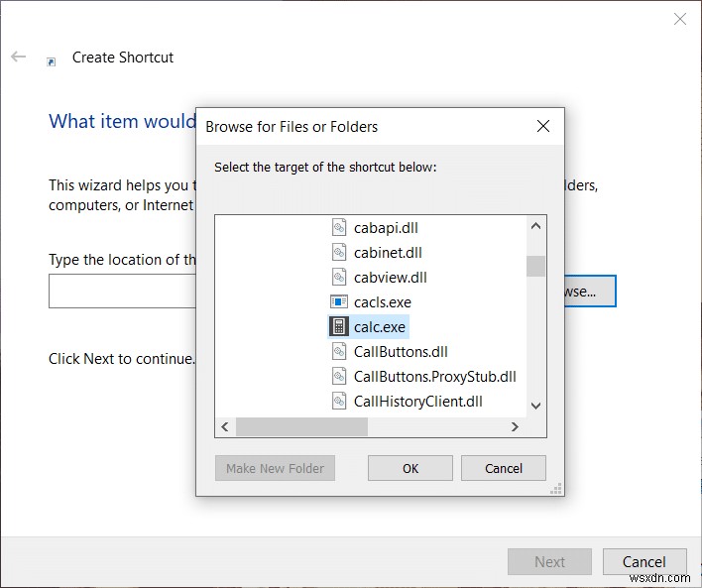The width and height of the screenshot is (702, 588).
Task: Click the location text input field
Action: (x=122, y=292)
